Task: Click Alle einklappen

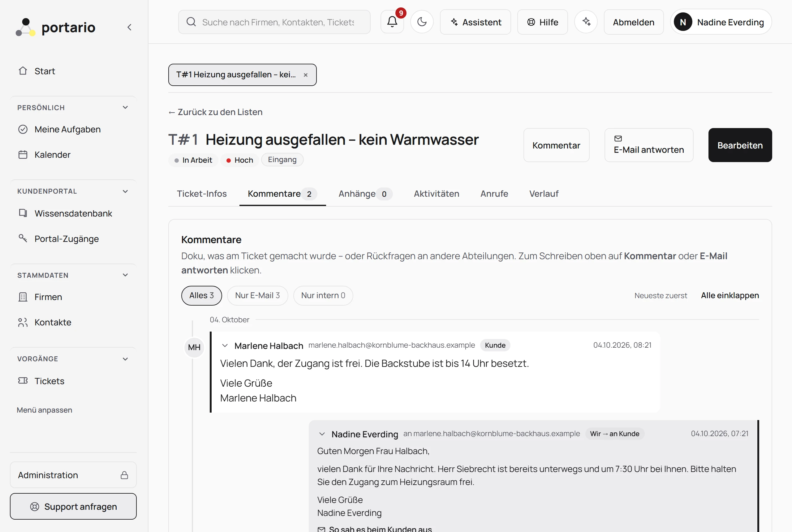Action: pos(730,295)
